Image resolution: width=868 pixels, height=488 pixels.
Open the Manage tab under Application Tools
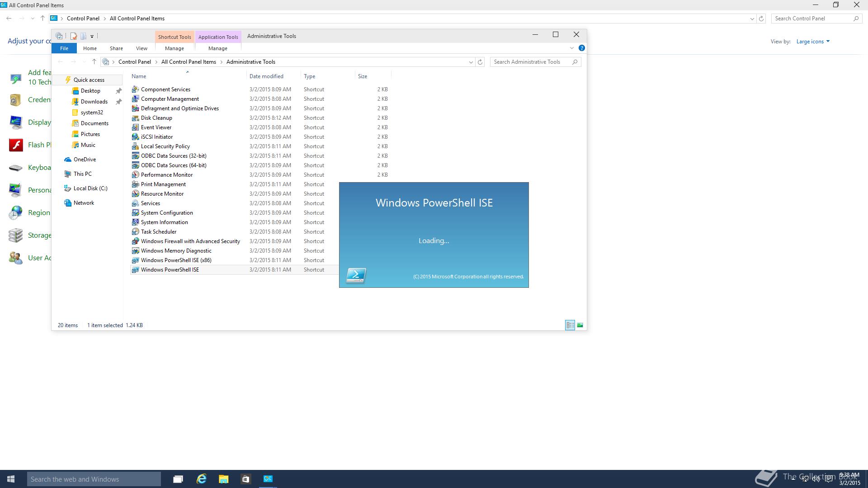[x=218, y=48]
